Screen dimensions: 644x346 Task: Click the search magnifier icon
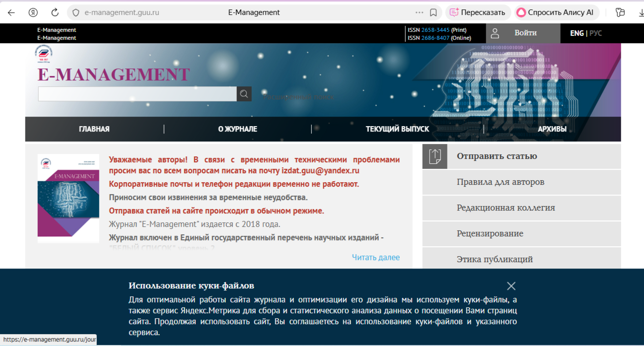coord(243,93)
